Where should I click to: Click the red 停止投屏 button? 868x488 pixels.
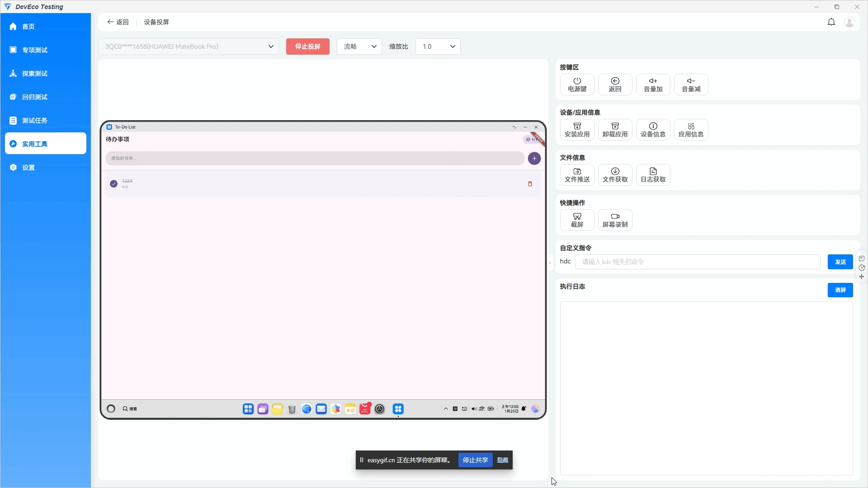tap(307, 47)
